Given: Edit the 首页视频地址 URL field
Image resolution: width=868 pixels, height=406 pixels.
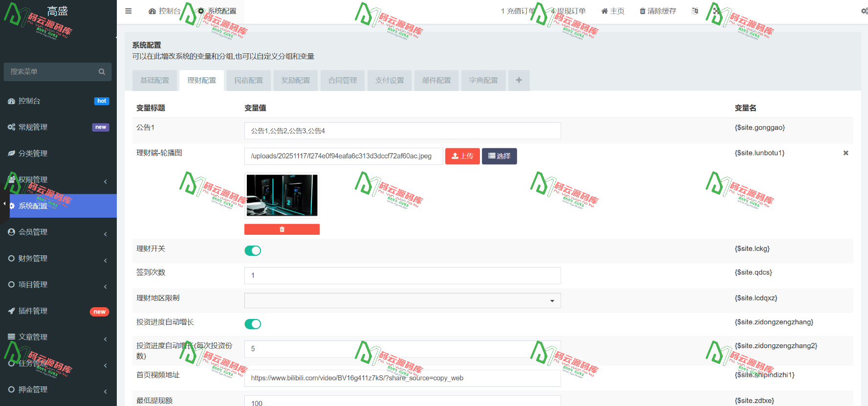Looking at the screenshot, I should pyautogui.click(x=402, y=378).
